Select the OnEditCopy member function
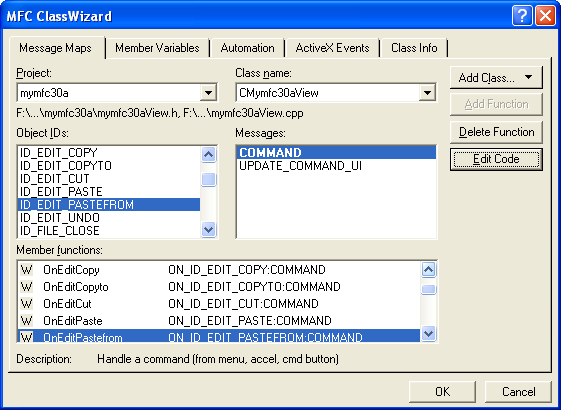 pos(219,270)
